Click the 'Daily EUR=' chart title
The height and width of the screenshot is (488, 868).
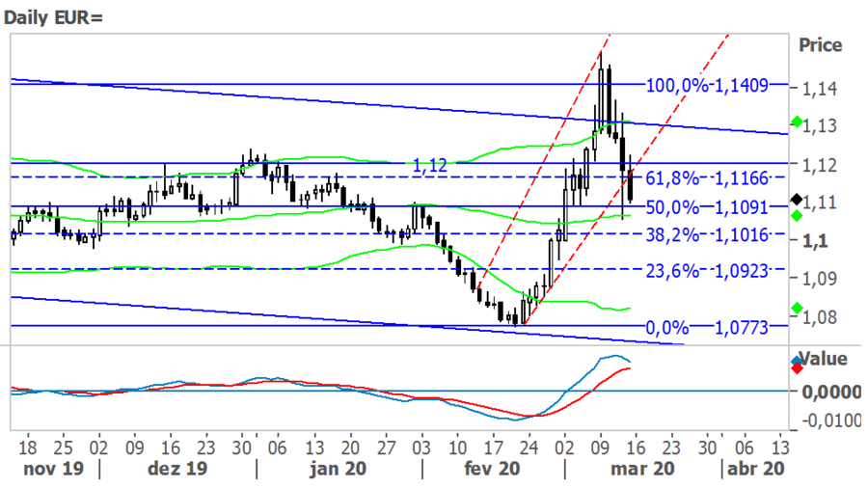(54, 17)
